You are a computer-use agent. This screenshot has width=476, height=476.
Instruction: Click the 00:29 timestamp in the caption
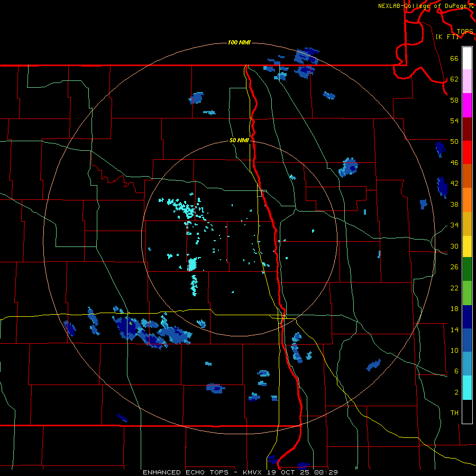[x=327, y=472]
